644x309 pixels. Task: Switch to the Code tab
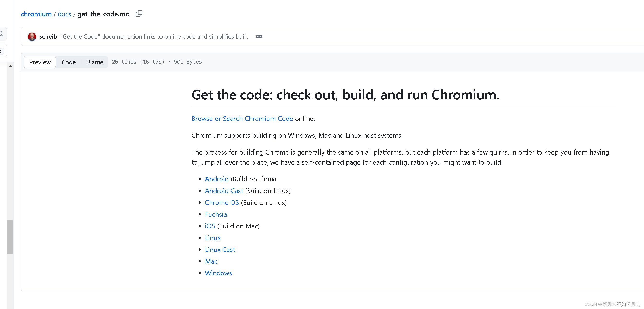(x=69, y=62)
